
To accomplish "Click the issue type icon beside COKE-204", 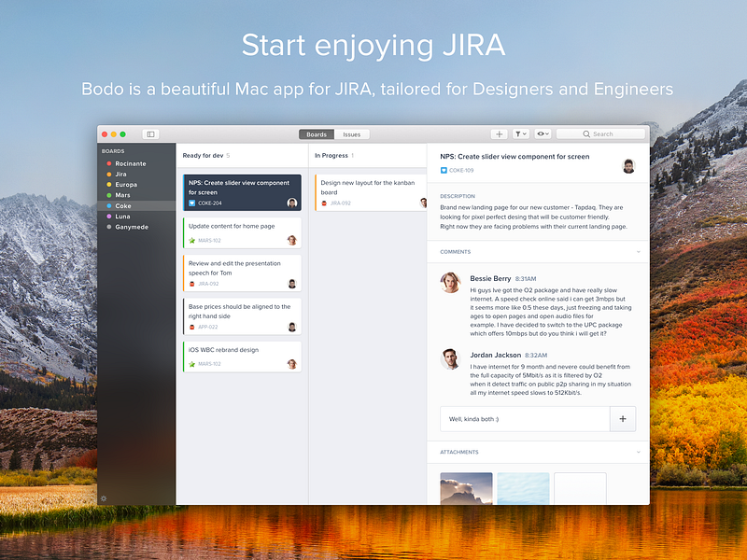I will (192, 203).
